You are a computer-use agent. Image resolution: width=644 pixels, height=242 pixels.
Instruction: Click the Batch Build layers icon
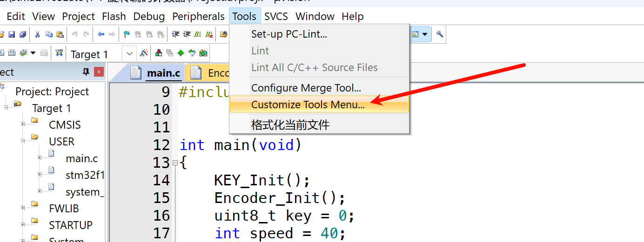click(x=23, y=52)
